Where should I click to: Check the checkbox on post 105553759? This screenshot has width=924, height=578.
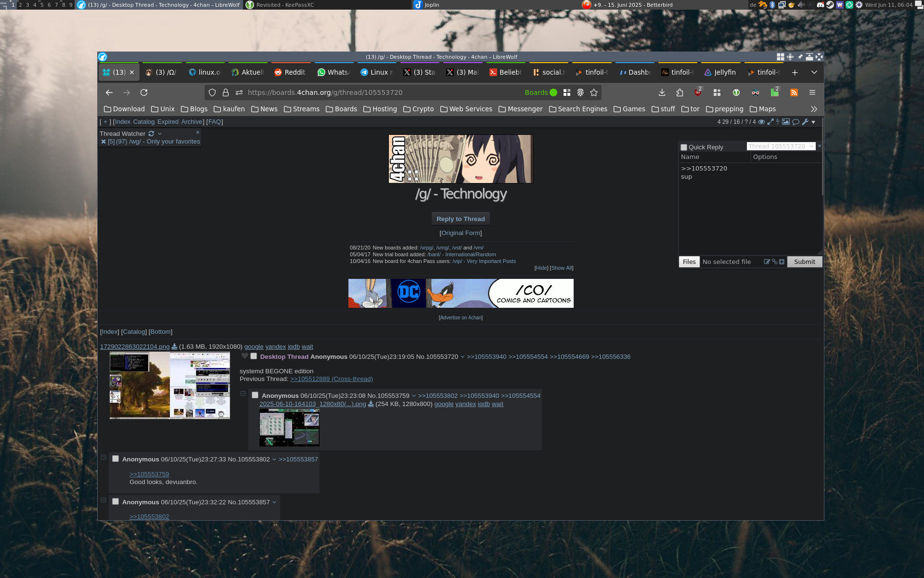(x=255, y=395)
